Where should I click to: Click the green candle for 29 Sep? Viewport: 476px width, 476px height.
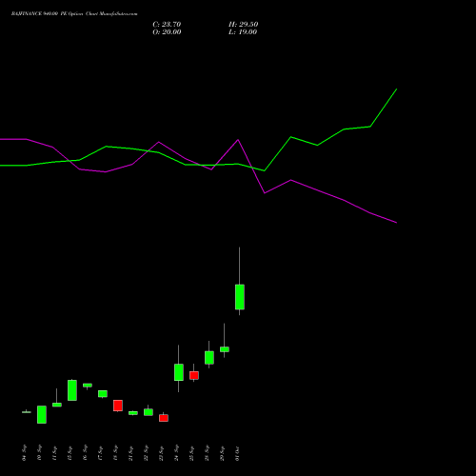click(x=225, y=349)
